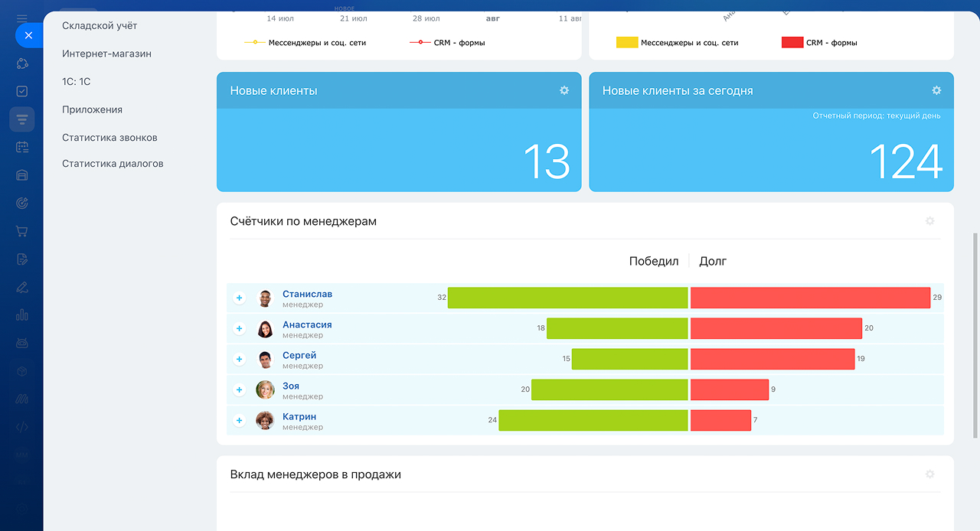This screenshot has height=531, width=980.
Task: Toggle Мессенджеры и соц. сети line in left legend
Action: 305,43
